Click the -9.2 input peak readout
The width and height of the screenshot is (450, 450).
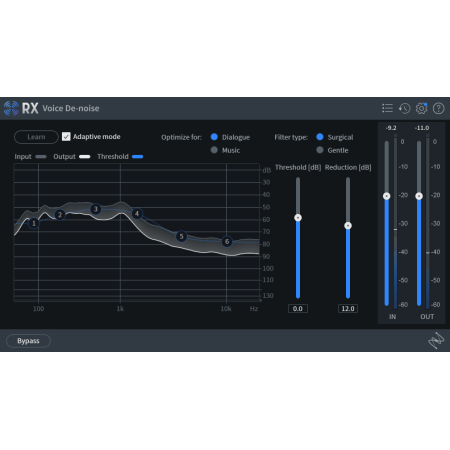tap(391, 128)
